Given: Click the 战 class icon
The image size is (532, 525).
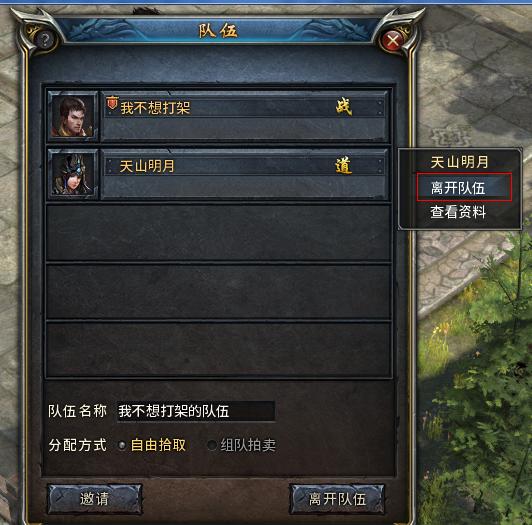Looking at the screenshot, I should [x=344, y=107].
